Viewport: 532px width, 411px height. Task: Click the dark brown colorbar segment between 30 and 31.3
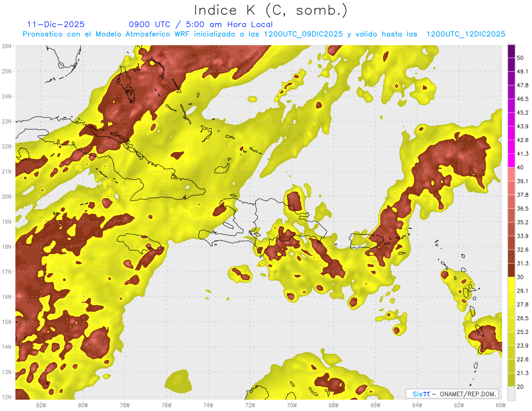511,270
